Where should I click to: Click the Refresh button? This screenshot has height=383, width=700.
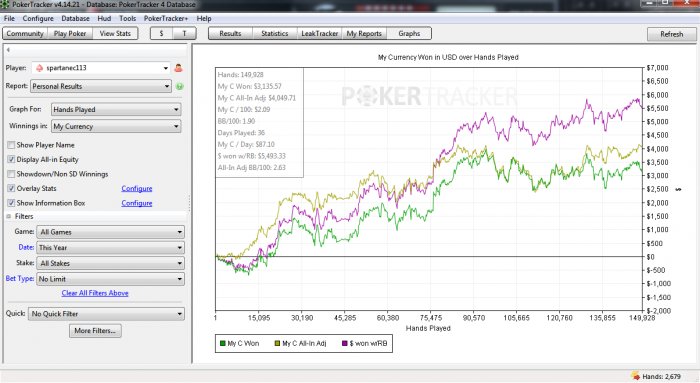671,34
